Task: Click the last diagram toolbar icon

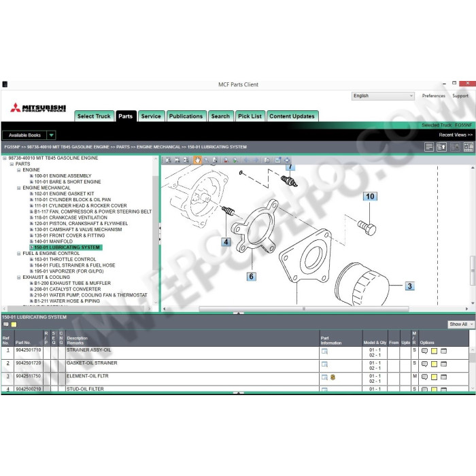Action: pos(287,160)
